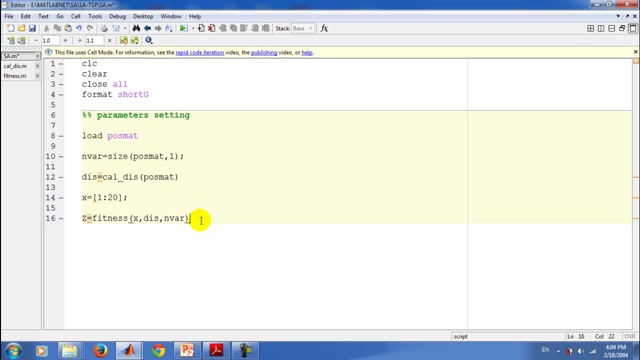Go back with the blue arrow
Image resolution: width=640 pixels, height=360 pixels.
147,28
